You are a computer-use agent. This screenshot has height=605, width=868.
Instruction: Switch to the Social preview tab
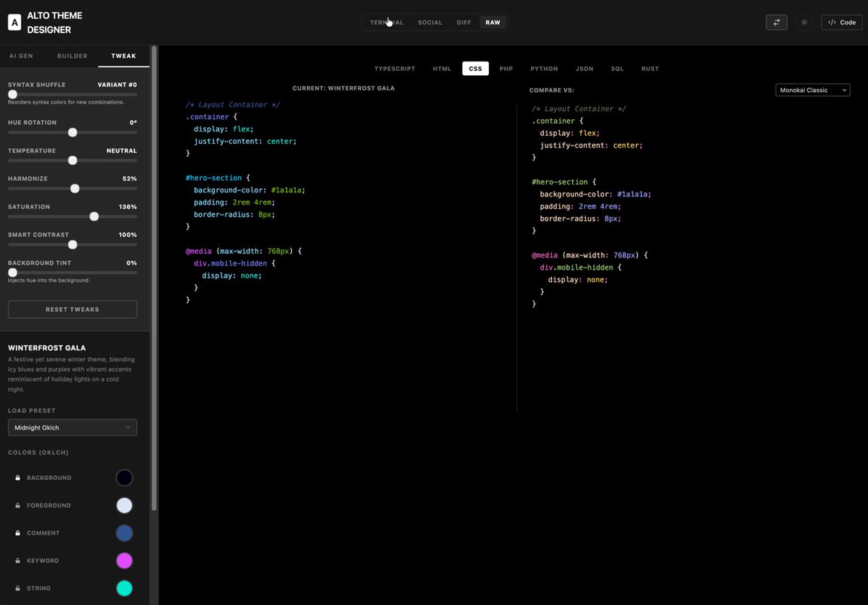[x=430, y=22]
